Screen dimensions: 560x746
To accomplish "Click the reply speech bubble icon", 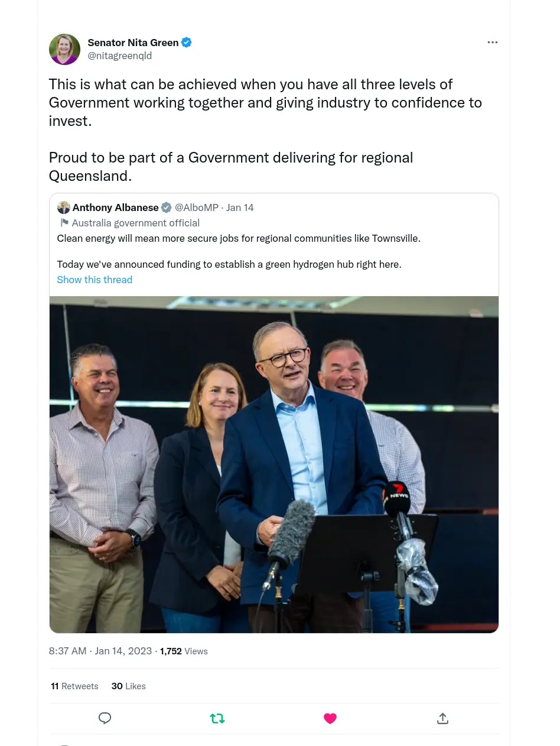I will [x=105, y=718].
